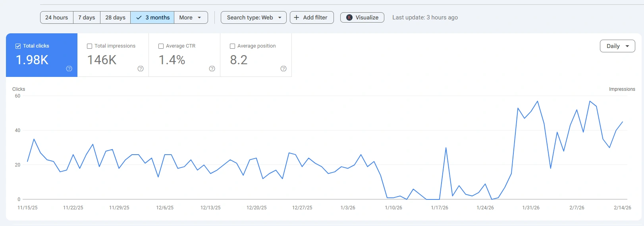Click the round Visualize extension icon
Viewport: 644px width, 226px height.
click(x=349, y=17)
